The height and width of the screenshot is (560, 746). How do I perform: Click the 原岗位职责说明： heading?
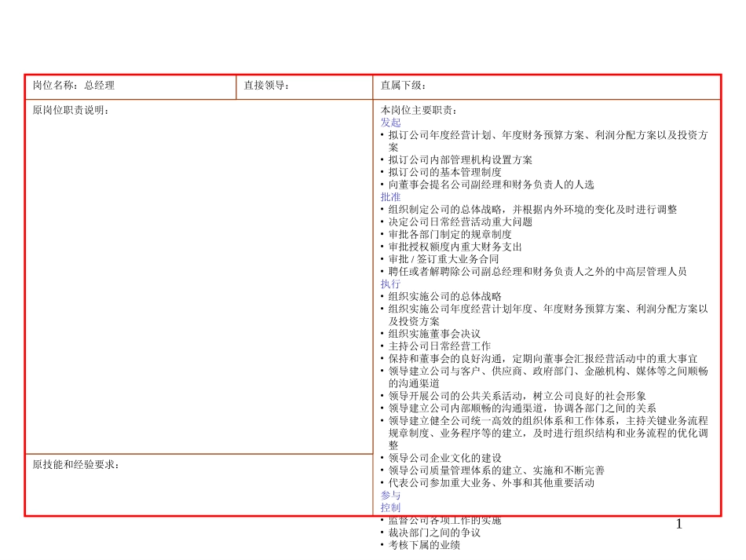71,111
